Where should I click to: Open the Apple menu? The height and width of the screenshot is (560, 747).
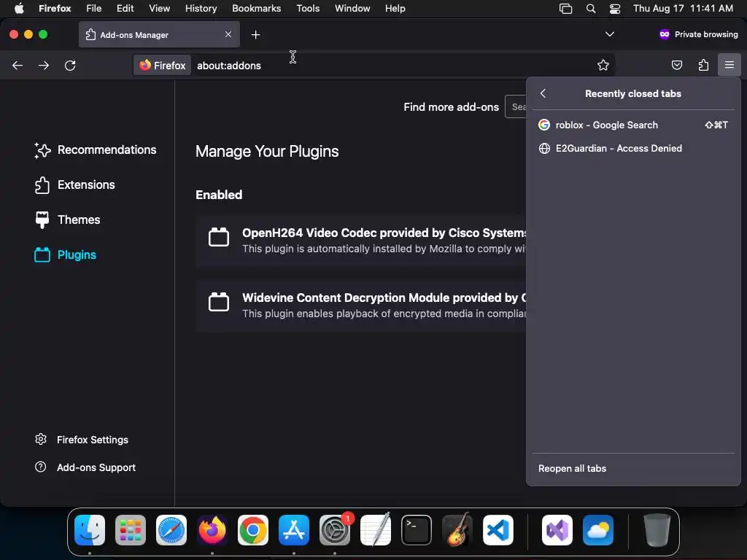point(19,8)
